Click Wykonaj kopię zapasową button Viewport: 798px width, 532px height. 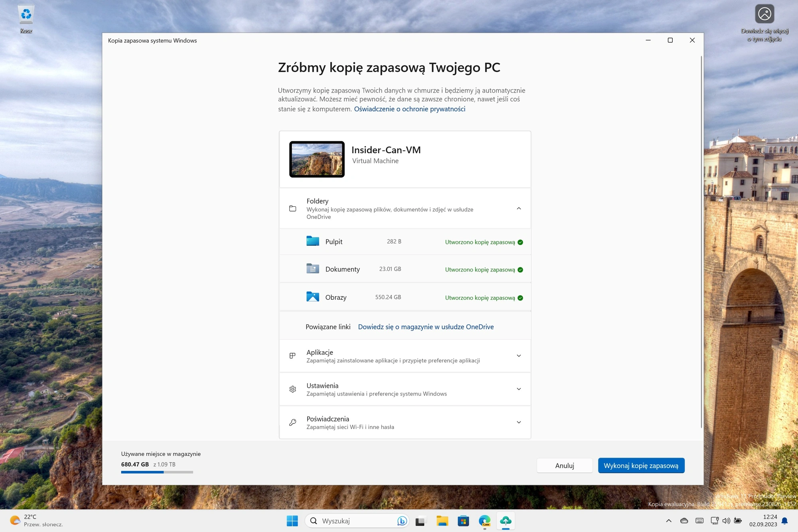[641, 465]
